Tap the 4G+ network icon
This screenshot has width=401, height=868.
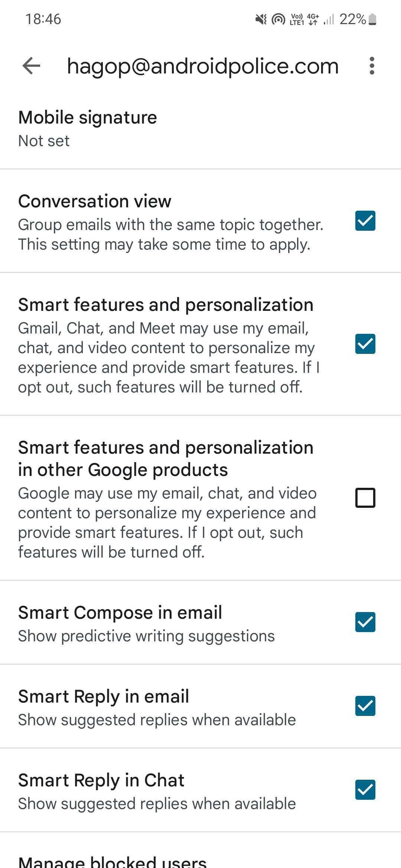coord(313,19)
